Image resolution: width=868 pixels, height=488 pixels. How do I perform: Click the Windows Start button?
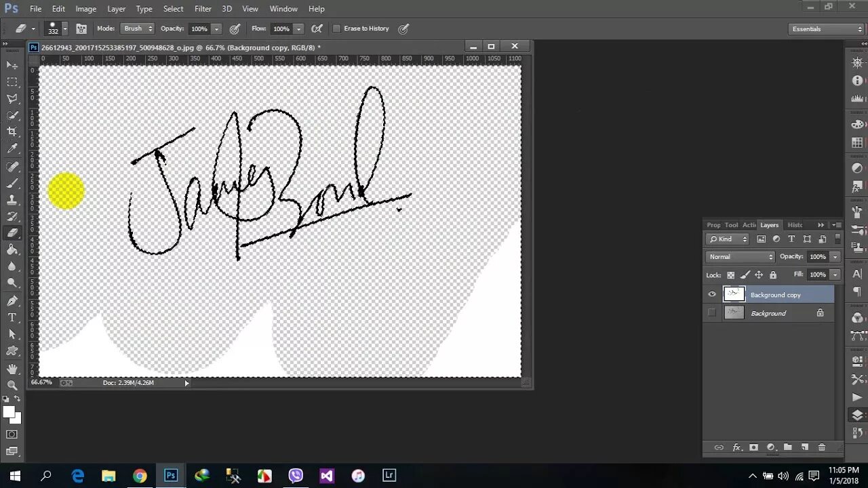pyautogui.click(x=15, y=476)
